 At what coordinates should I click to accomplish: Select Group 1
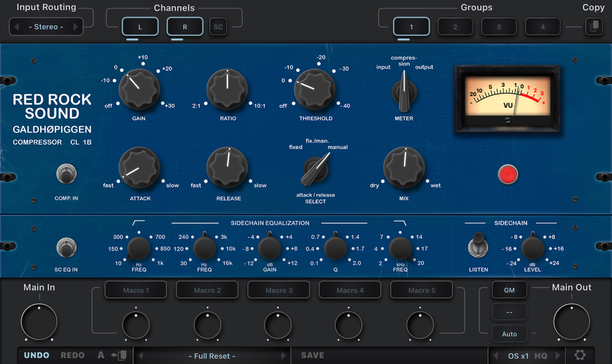412,27
